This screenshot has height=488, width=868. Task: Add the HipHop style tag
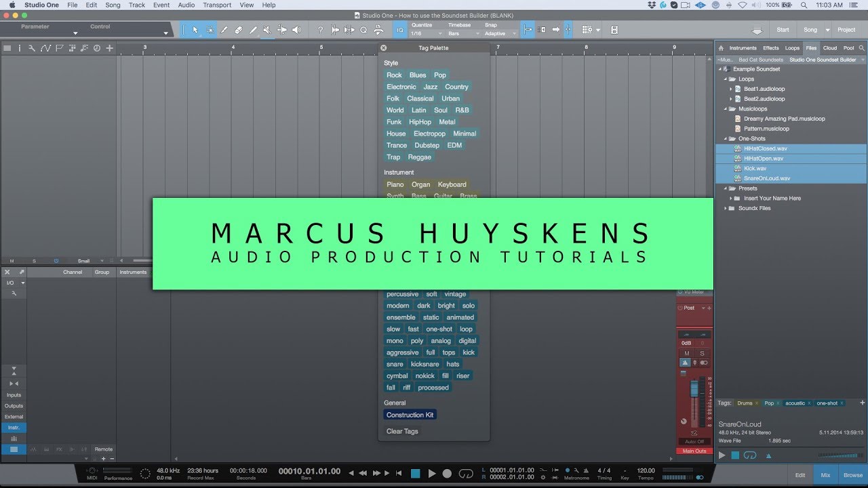[x=420, y=122]
